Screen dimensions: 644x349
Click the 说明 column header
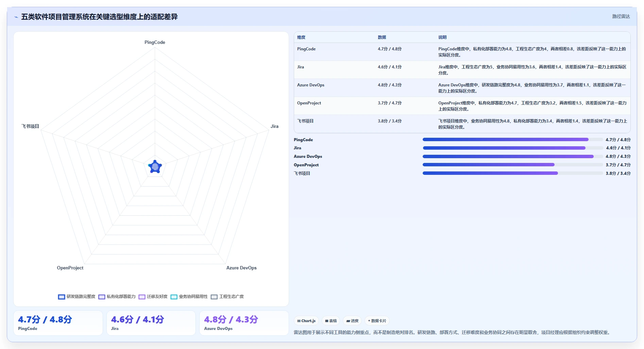pos(442,37)
